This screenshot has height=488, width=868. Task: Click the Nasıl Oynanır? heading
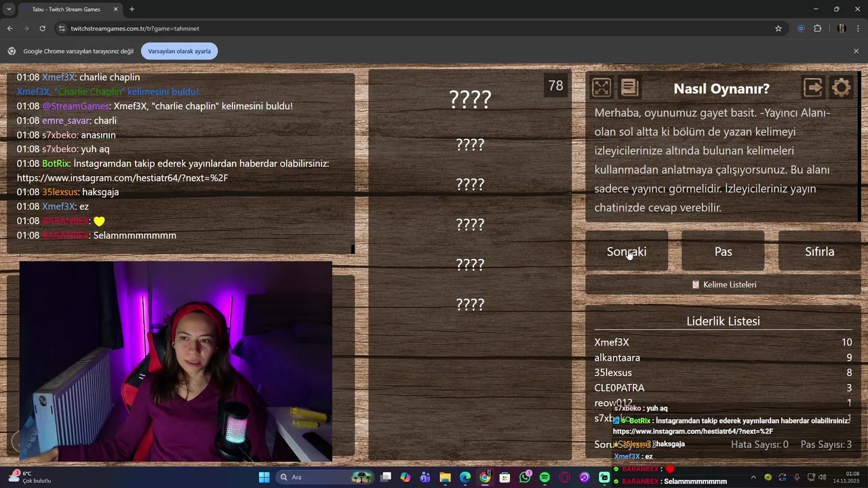(722, 89)
